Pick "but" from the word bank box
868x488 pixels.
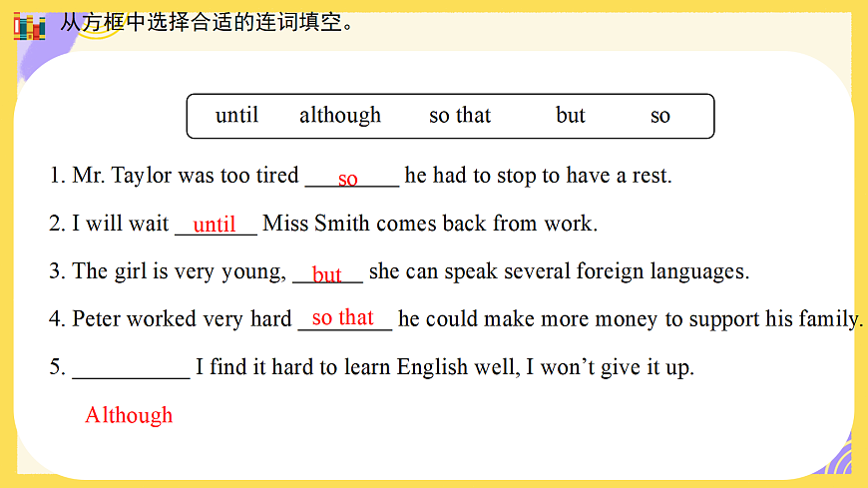tap(571, 116)
